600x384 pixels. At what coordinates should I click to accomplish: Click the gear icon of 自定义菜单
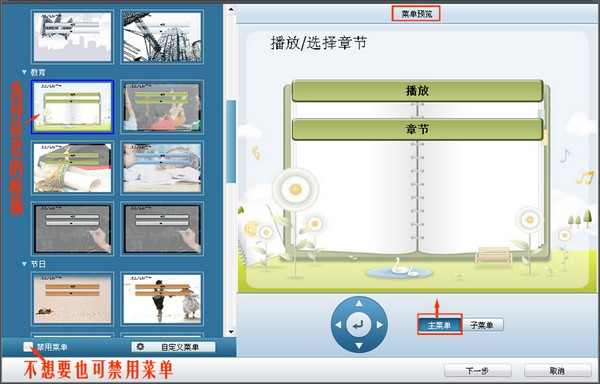tap(140, 347)
